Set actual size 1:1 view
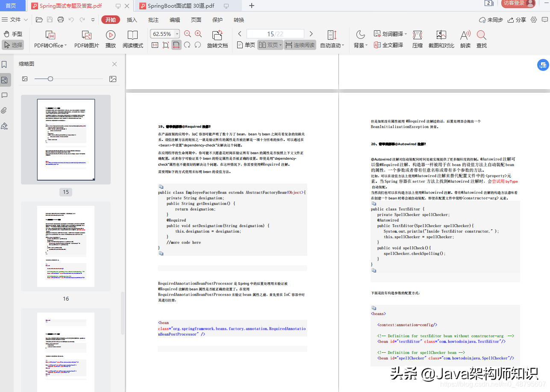Screen dimensions: 550x392 (155, 45)
